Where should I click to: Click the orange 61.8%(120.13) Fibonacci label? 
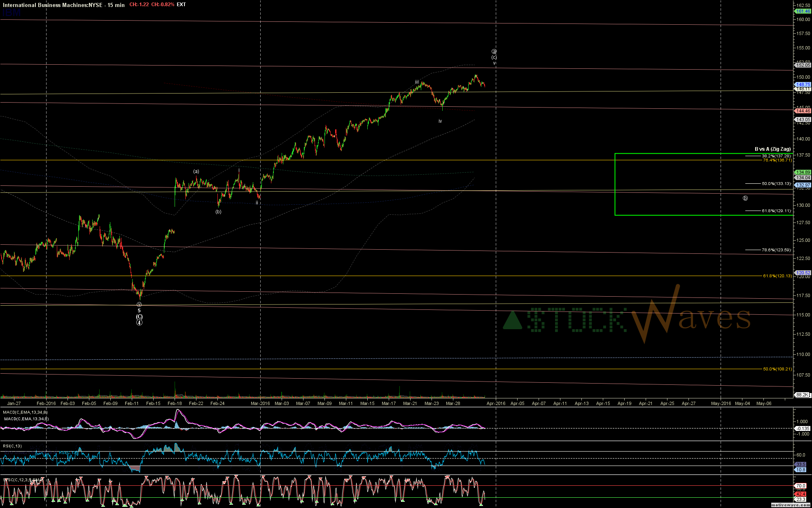[x=777, y=276]
